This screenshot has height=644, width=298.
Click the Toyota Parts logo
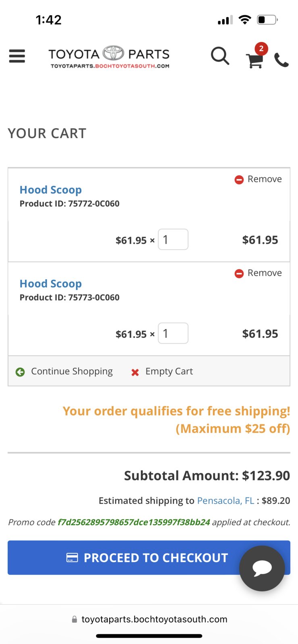tap(109, 57)
